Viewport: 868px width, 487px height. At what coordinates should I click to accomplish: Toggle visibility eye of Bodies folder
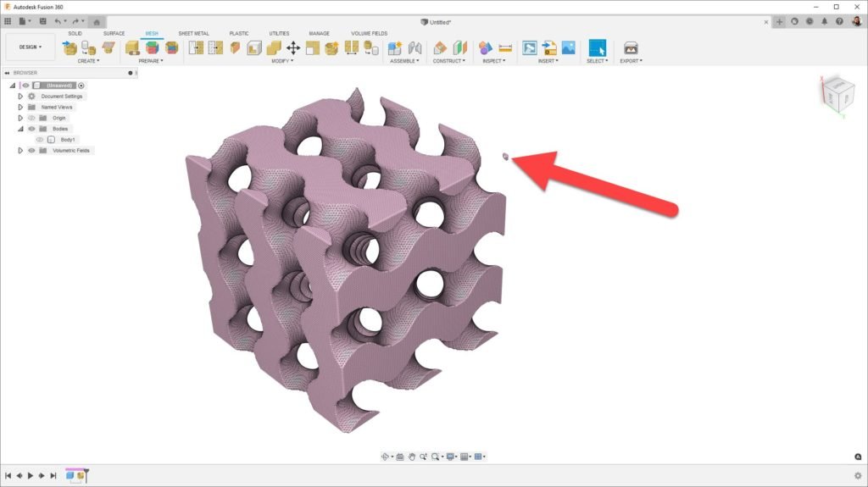click(x=31, y=129)
